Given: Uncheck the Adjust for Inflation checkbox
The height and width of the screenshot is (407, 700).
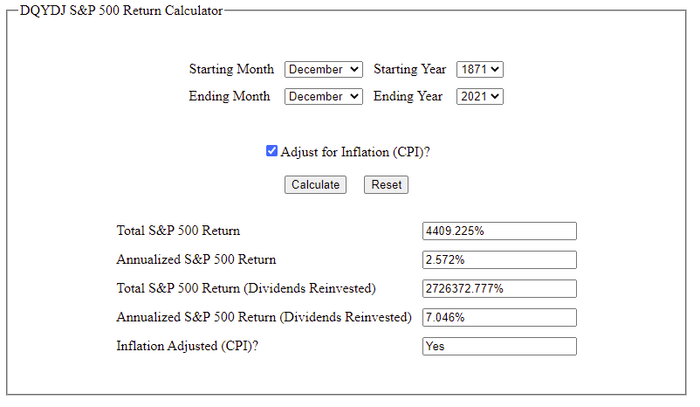Looking at the screenshot, I should 272,152.
